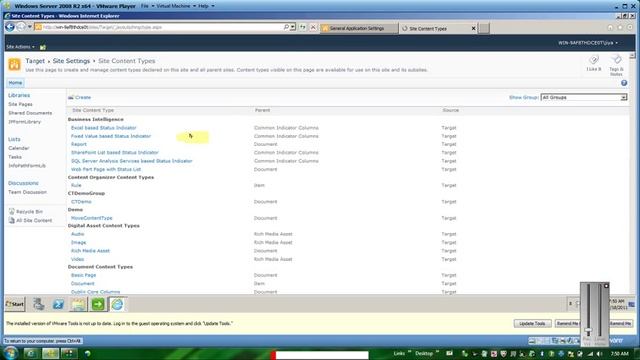The width and height of the screenshot is (640, 360).
Task: Click the blank new tab button
Action: [484, 28]
